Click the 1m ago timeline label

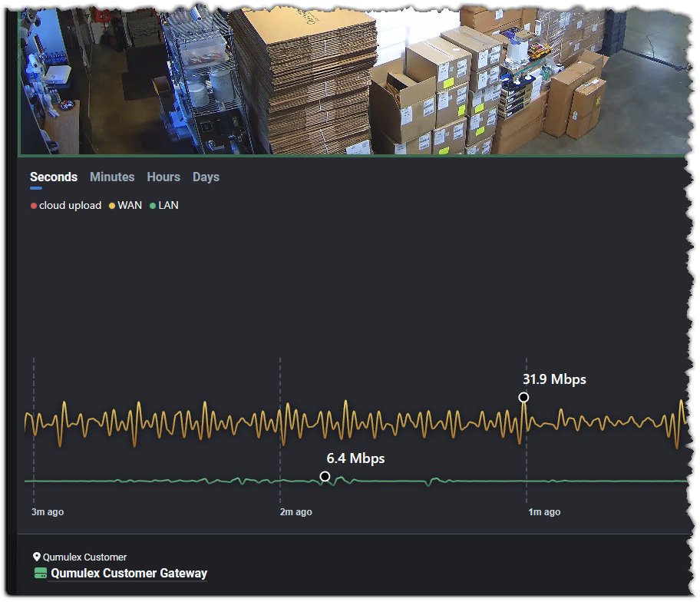(543, 512)
